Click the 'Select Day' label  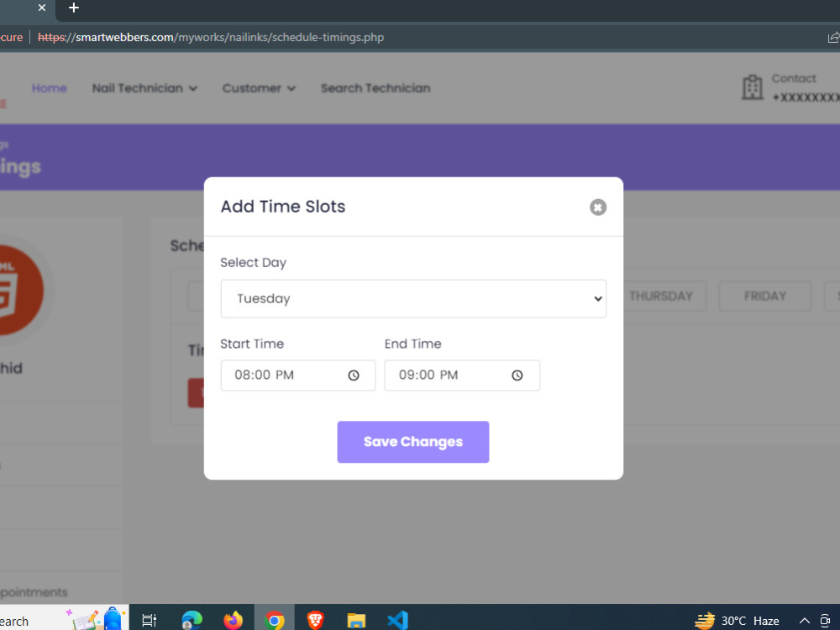254,262
